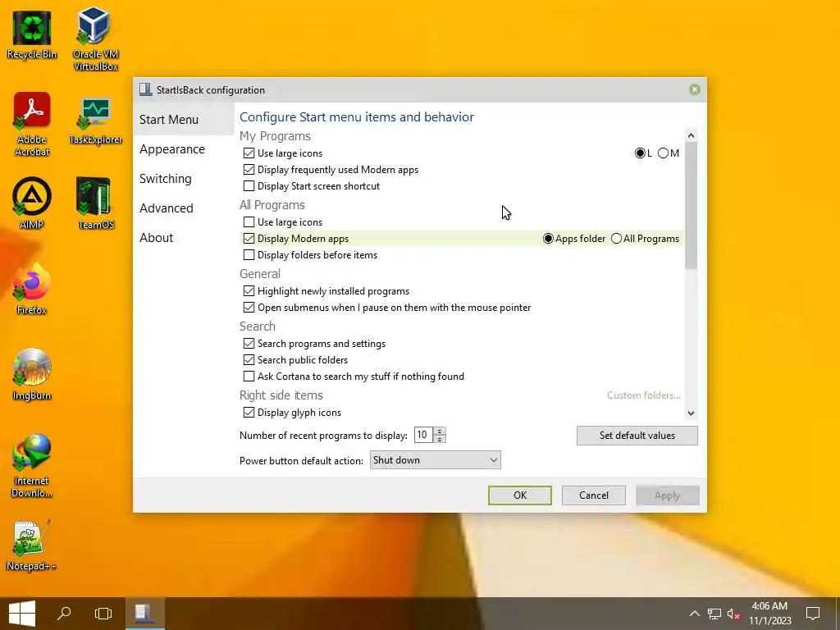This screenshot has height=630, width=840.
Task: Select the AIMP desktop icon
Action: point(32,203)
